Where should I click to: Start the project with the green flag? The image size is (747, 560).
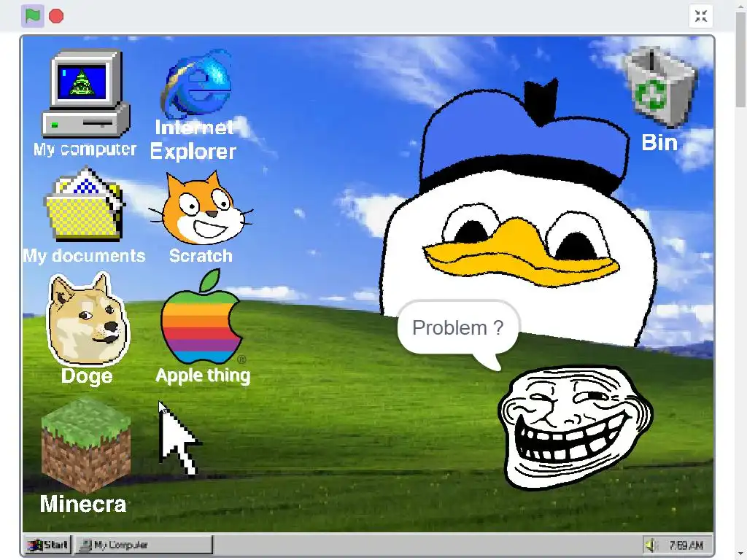click(x=32, y=16)
